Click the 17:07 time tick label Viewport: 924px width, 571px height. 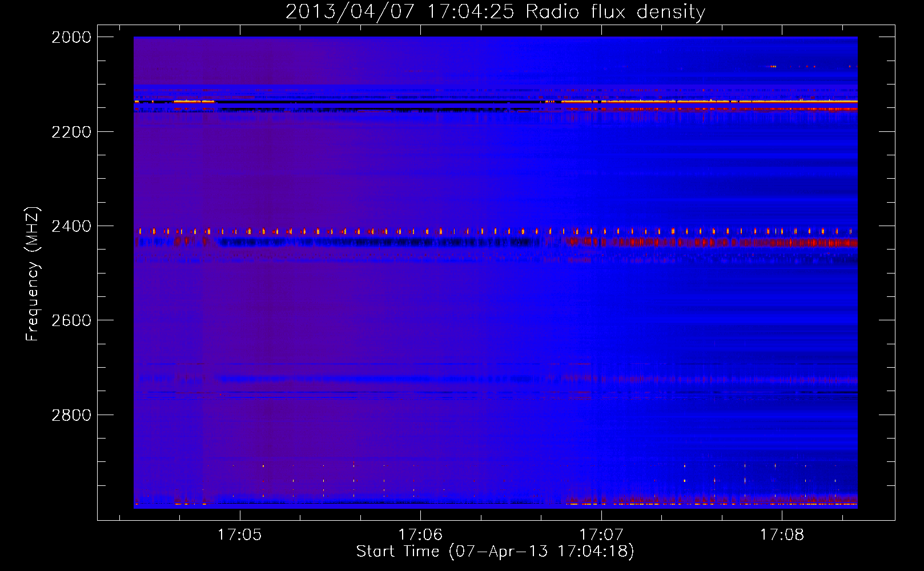coord(601,534)
